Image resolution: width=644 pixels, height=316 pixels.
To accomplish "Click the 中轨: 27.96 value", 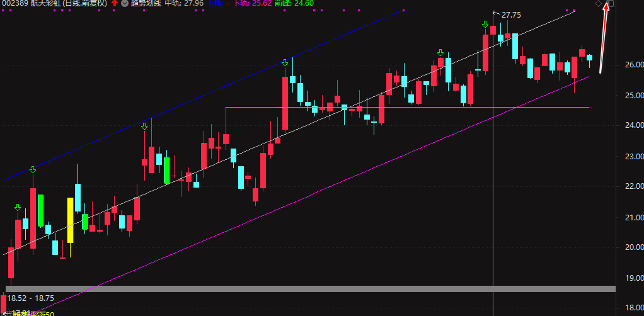I will point(184,4).
